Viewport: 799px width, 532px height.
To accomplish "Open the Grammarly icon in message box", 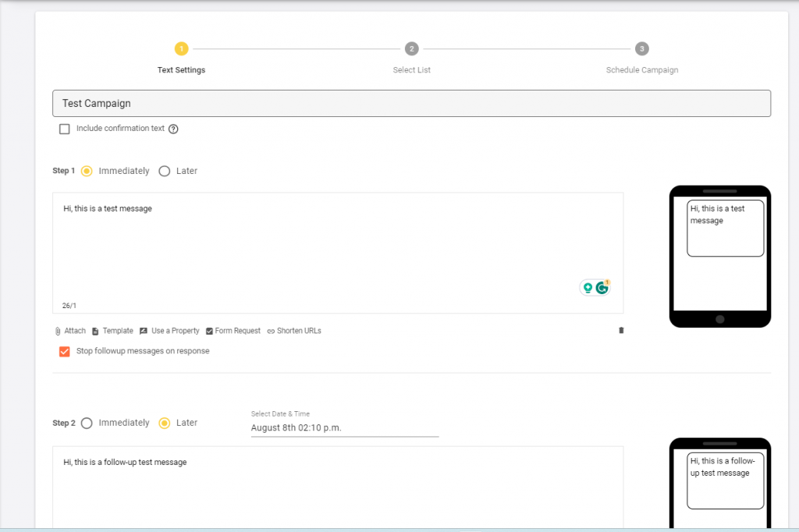I will pyautogui.click(x=602, y=288).
